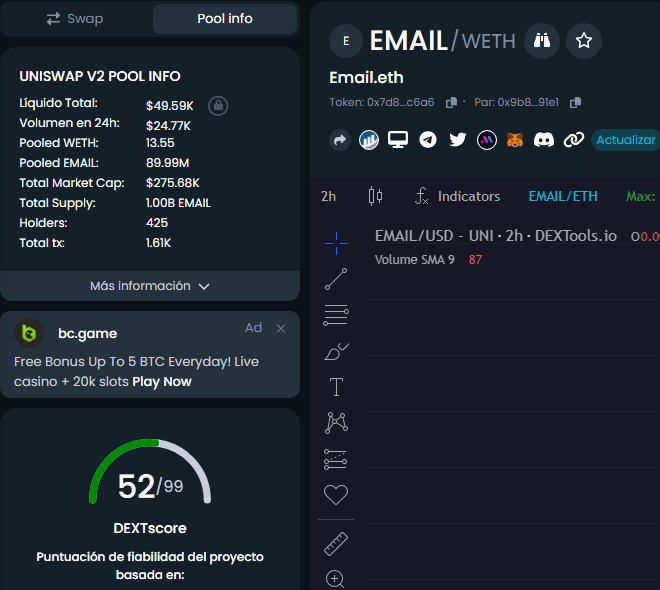Open the Telegram link

428,140
